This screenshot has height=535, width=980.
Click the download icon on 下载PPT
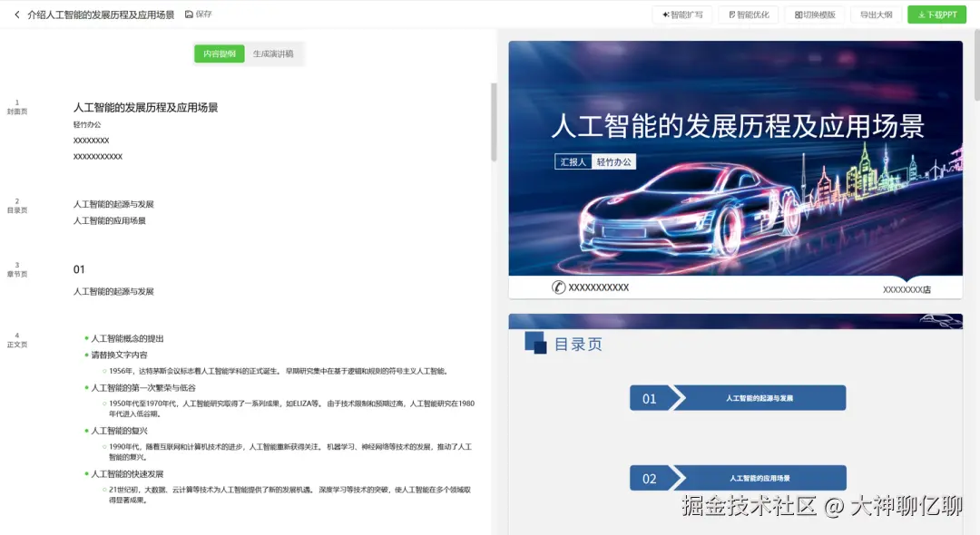920,15
